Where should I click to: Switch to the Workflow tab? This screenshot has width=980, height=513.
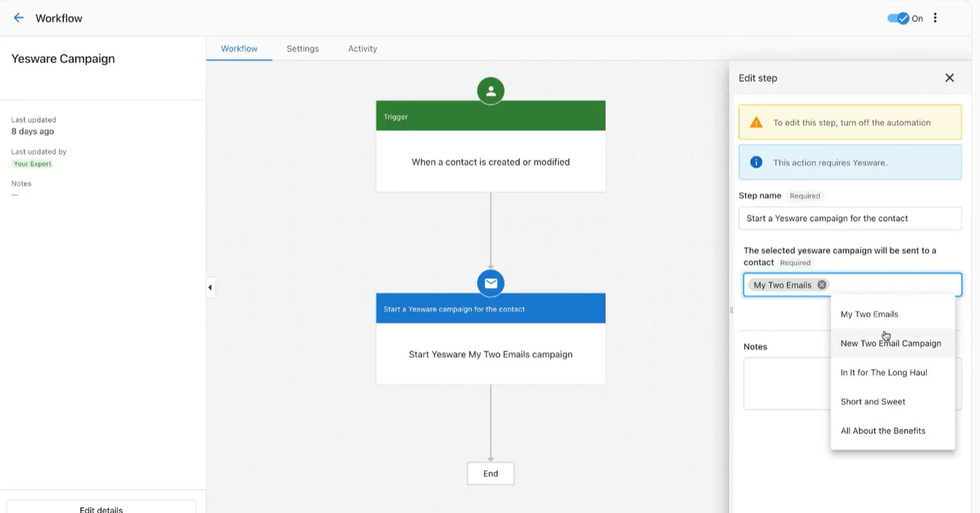[x=239, y=49]
